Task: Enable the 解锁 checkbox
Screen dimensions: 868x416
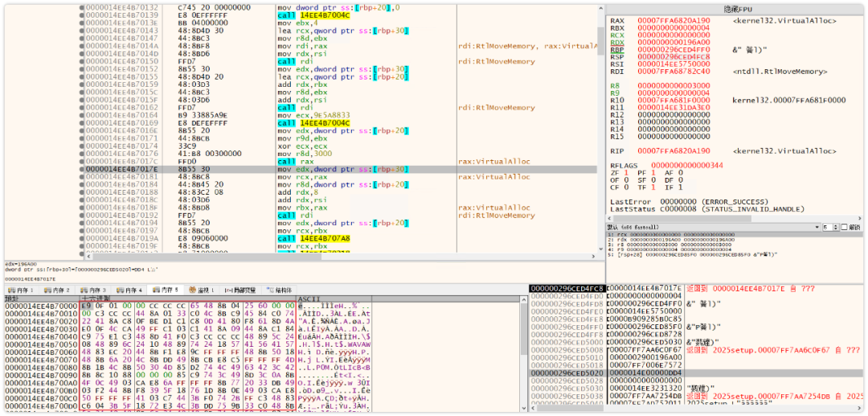Action: (x=844, y=227)
